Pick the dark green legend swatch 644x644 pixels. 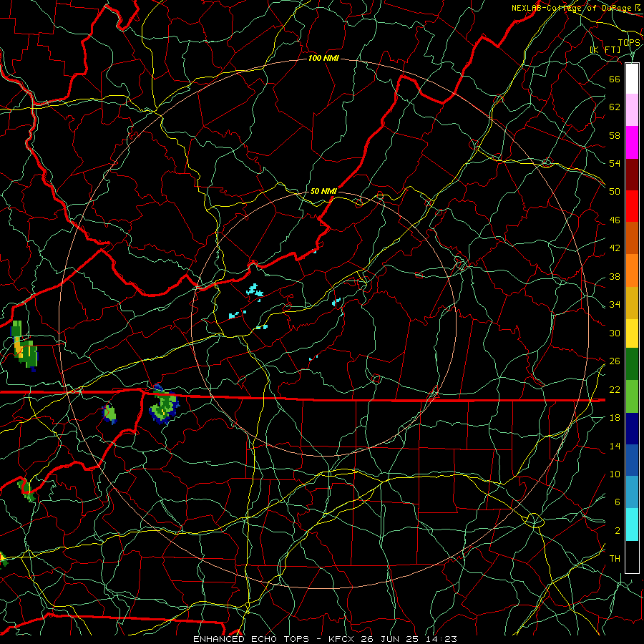[632, 364]
